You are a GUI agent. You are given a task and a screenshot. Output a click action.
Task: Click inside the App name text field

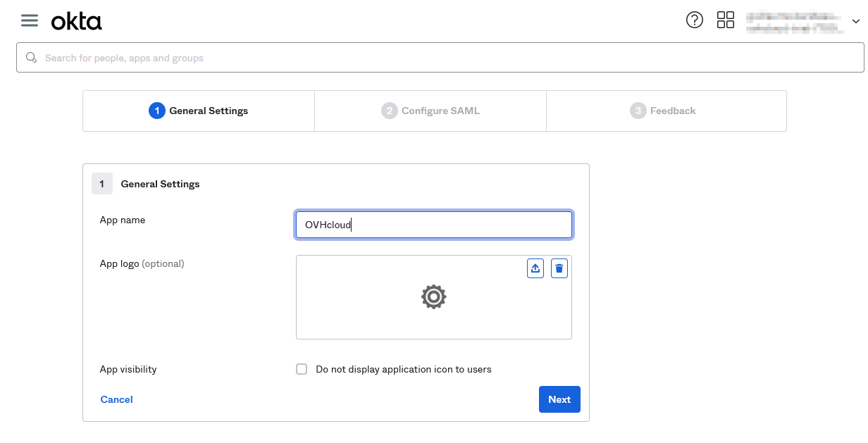point(433,224)
